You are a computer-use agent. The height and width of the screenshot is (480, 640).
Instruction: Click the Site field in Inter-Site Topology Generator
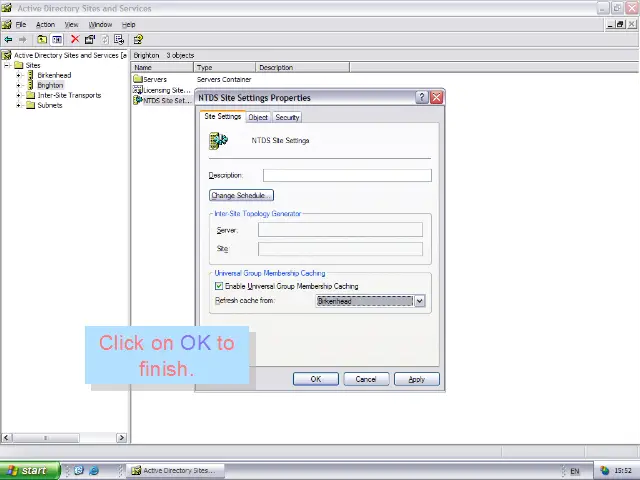(x=340, y=249)
